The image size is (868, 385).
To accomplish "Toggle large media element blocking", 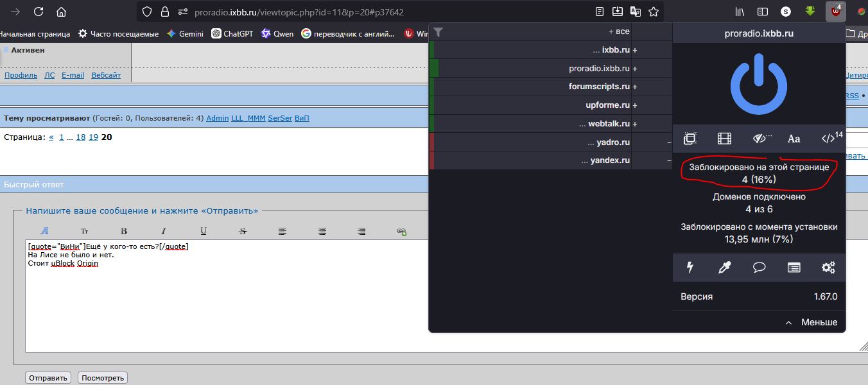I will point(725,139).
